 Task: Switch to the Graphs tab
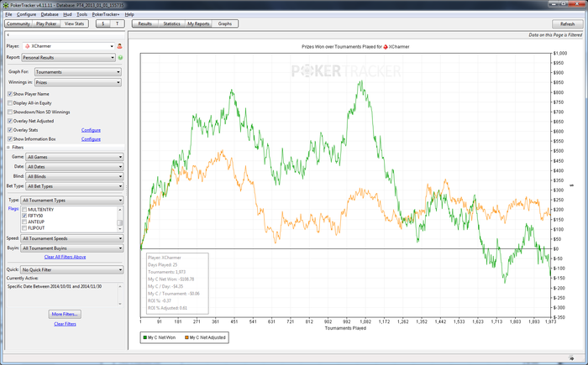pyautogui.click(x=225, y=23)
